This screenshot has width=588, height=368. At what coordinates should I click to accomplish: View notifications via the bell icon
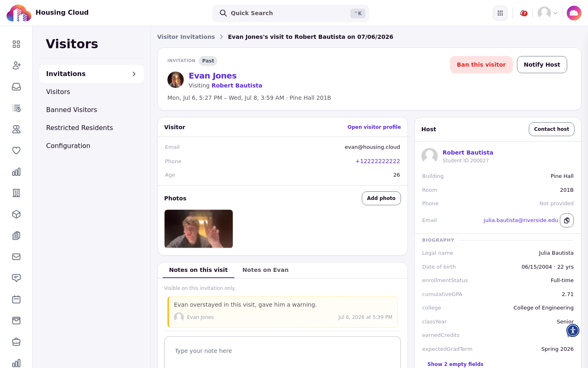pyautogui.click(x=523, y=13)
